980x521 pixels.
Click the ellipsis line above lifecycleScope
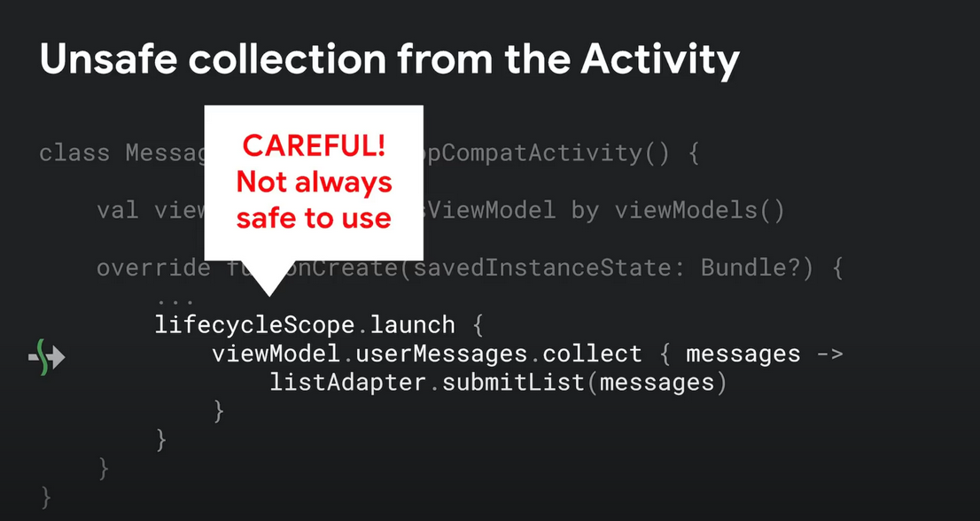pos(175,302)
